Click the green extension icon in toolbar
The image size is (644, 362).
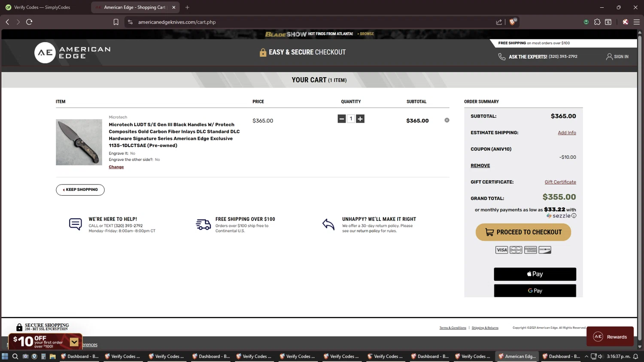[x=586, y=22]
